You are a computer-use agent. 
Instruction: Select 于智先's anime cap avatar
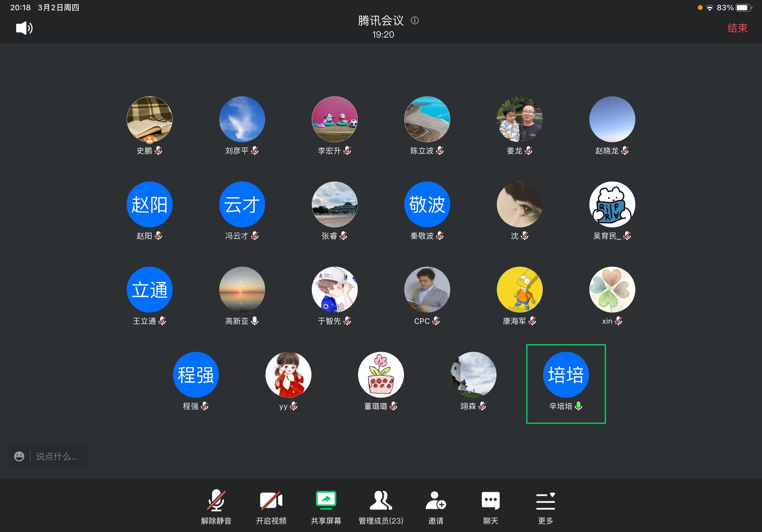334,290
